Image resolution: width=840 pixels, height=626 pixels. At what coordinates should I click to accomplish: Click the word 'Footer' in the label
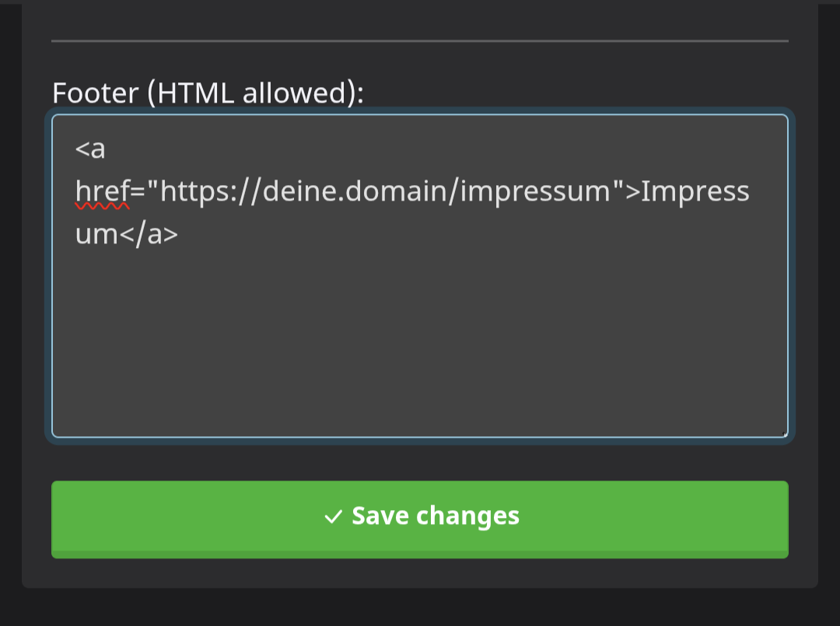(x=96, y=93)
